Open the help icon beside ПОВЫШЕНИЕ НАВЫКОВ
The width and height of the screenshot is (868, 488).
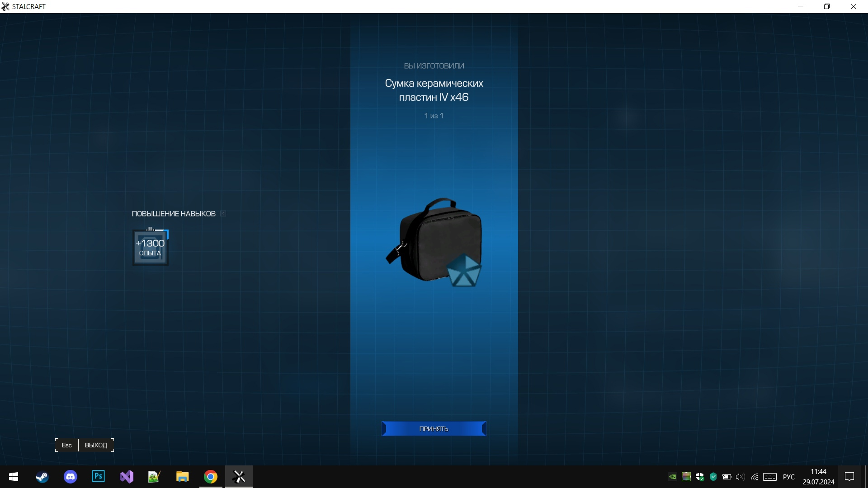(x=223, y=214)
